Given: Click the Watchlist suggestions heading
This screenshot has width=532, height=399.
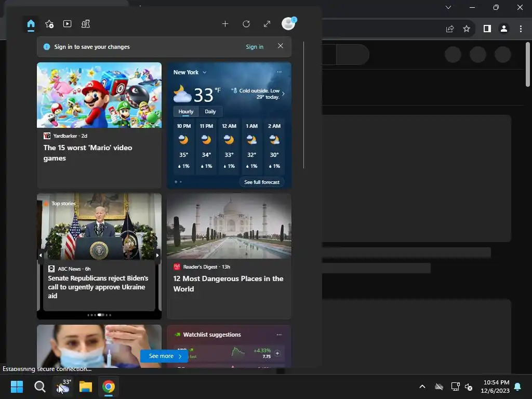Looking at the screenshot, I should coord(212,335).
